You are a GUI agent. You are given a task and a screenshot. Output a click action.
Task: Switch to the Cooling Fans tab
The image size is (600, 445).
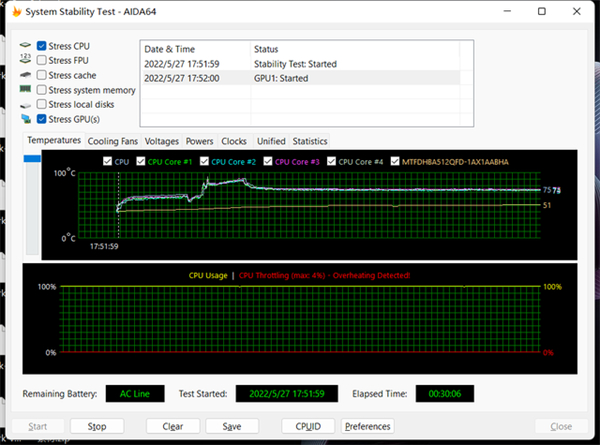click(114, 141)
